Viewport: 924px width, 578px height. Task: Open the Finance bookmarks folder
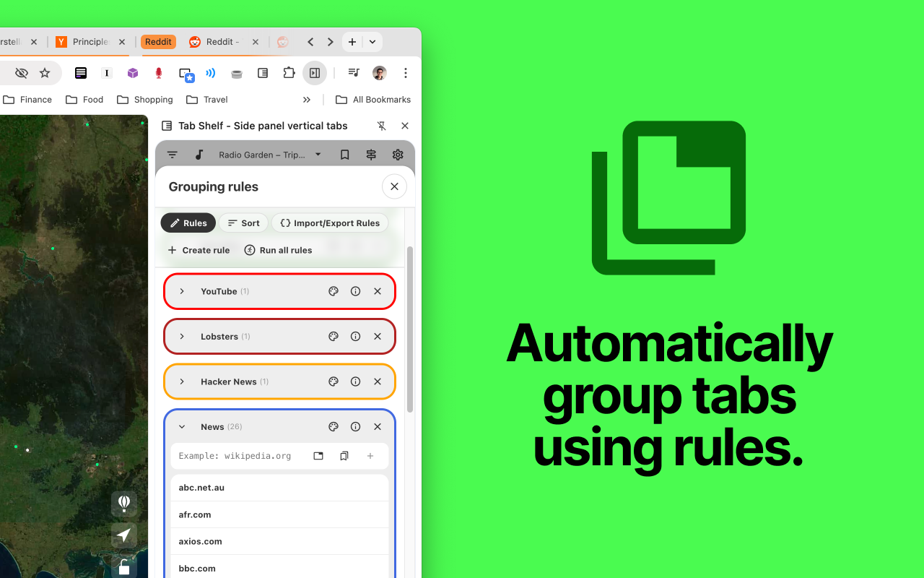pyautogui.click(x=27, y=100)
